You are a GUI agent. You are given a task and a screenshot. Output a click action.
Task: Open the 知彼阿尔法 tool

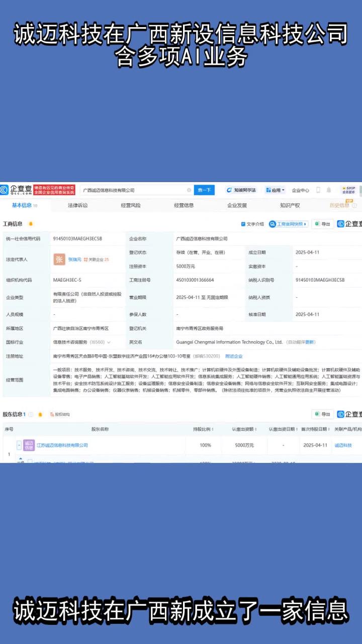(241, 190)
